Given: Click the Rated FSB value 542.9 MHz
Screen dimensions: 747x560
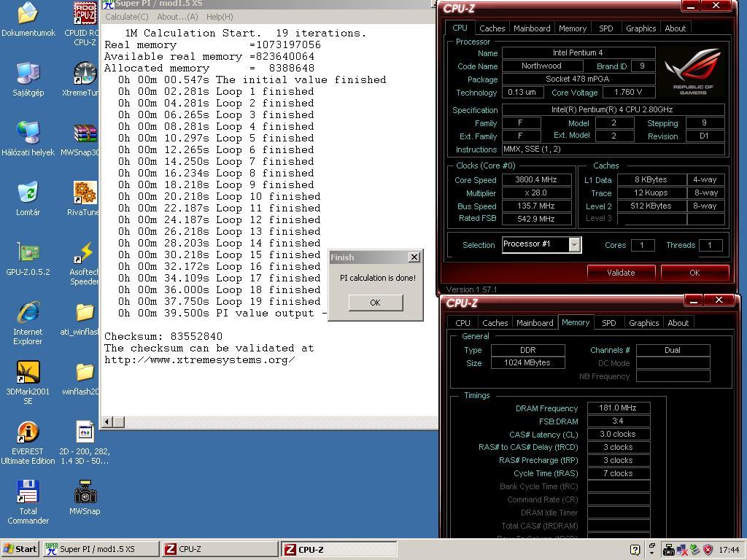Looking at the screenshot, I should [536, 219].
